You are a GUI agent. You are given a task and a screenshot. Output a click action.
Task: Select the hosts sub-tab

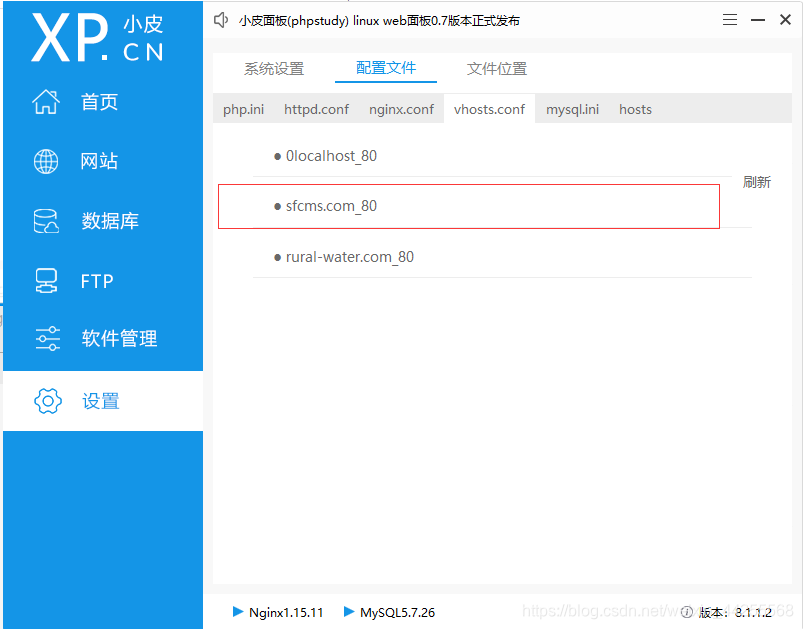[635, 109]
